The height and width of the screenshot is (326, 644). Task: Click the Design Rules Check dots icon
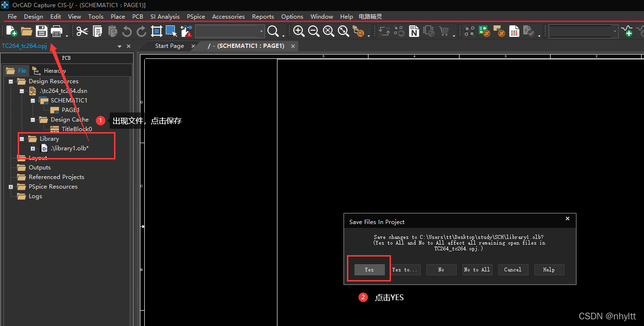470,32
